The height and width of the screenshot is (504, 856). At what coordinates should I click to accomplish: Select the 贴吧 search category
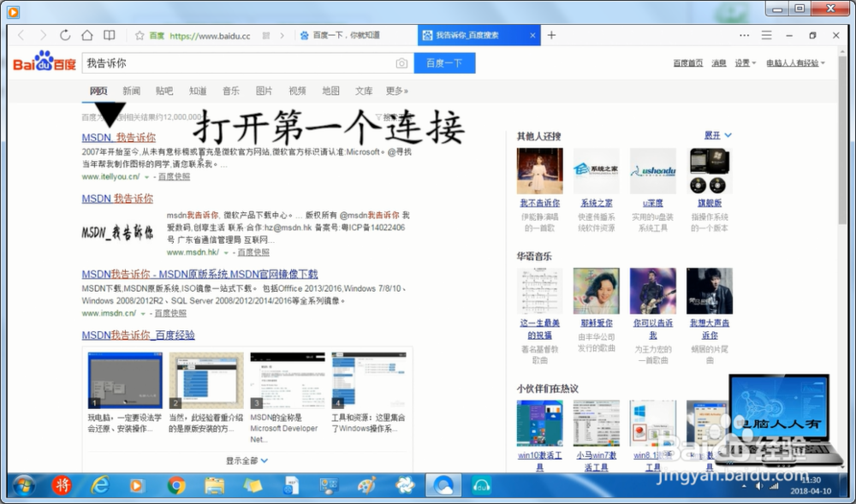[x=164, y=91]
